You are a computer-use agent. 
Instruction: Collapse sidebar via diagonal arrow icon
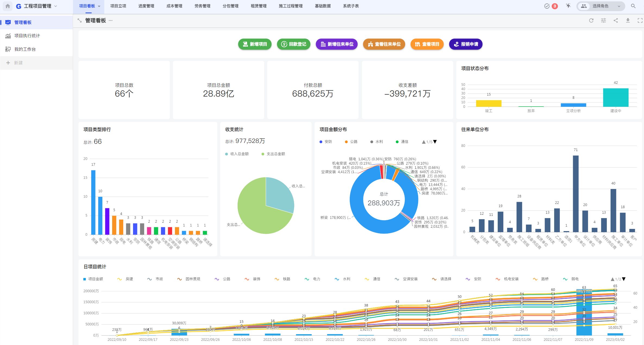tap(80, 21)
